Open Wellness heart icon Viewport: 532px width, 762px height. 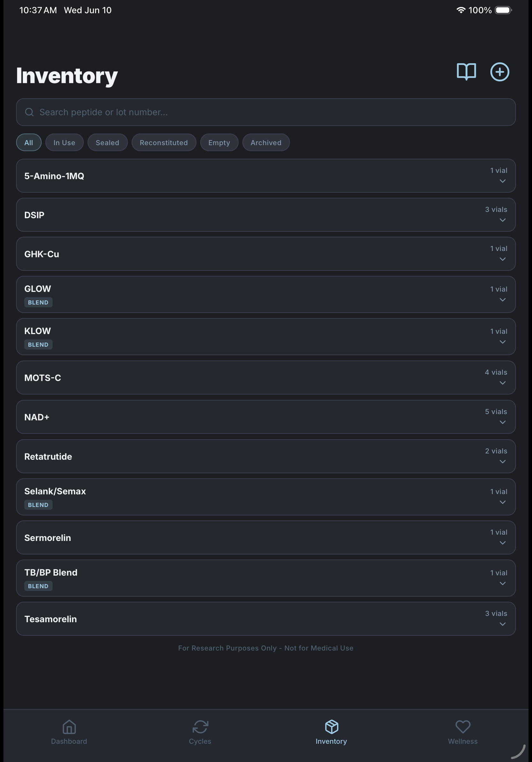463,727
